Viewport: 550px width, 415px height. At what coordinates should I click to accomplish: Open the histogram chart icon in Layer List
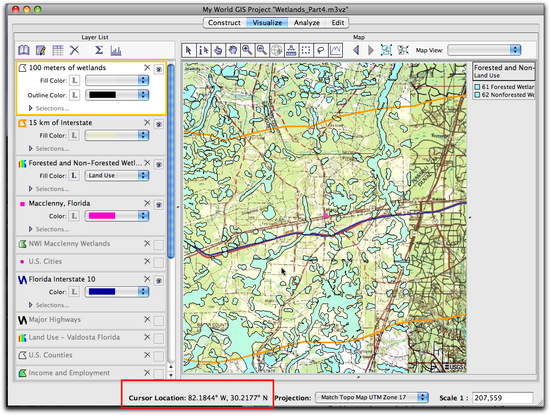(x=116, y=51)
